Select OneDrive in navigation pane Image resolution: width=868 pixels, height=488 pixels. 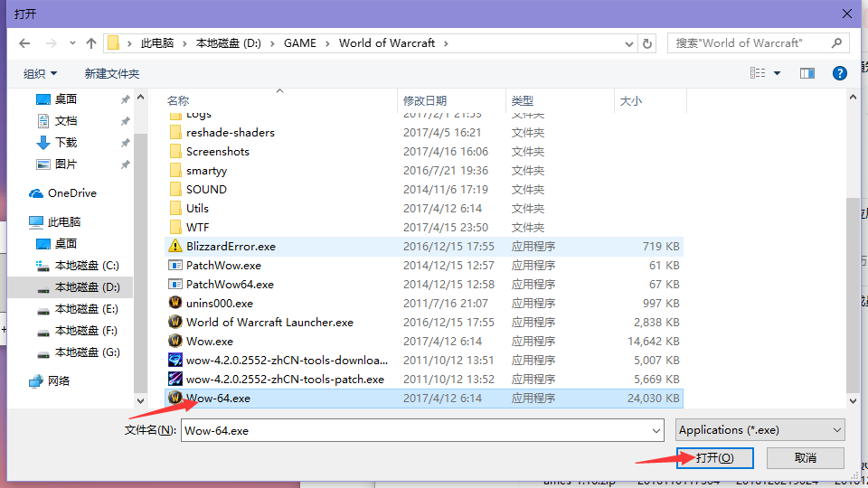tap(72, 193)
